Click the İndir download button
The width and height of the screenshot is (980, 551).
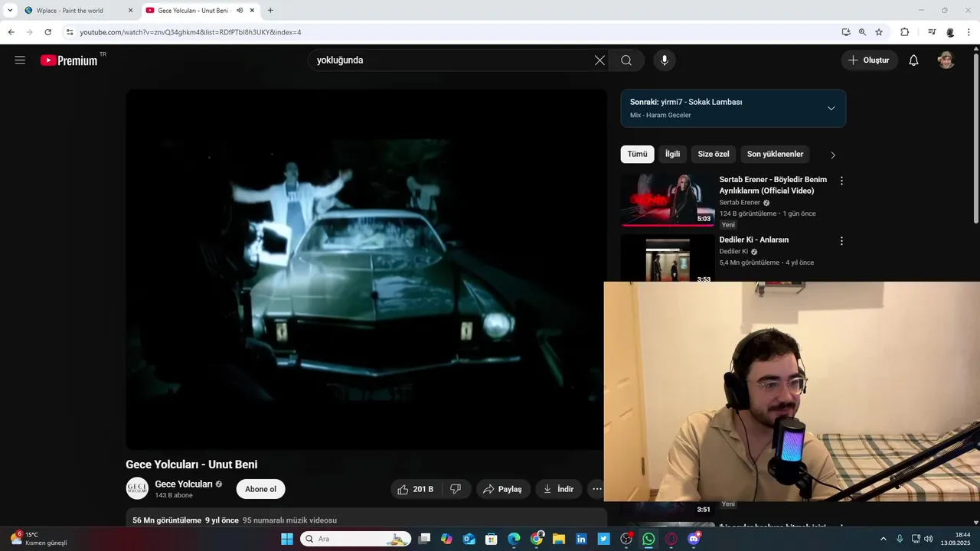[559, 489]
